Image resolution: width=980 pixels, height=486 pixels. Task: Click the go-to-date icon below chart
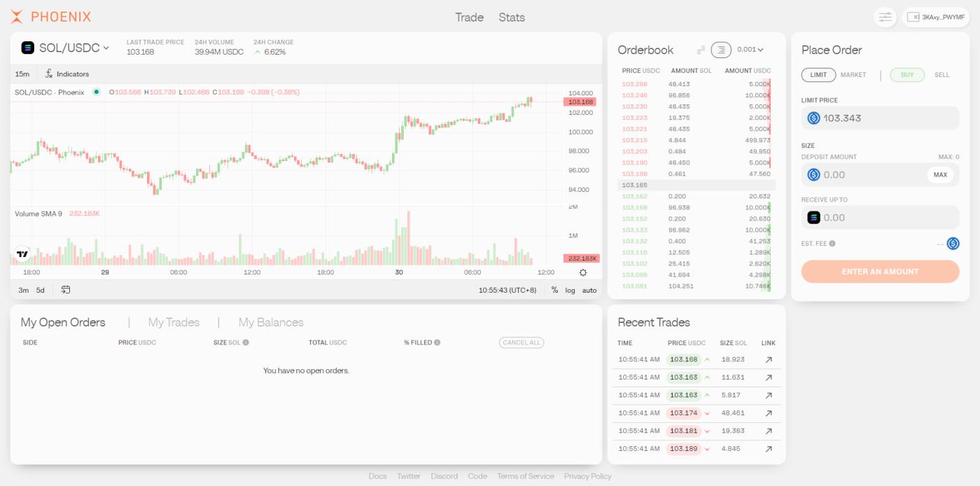(66, 290)
